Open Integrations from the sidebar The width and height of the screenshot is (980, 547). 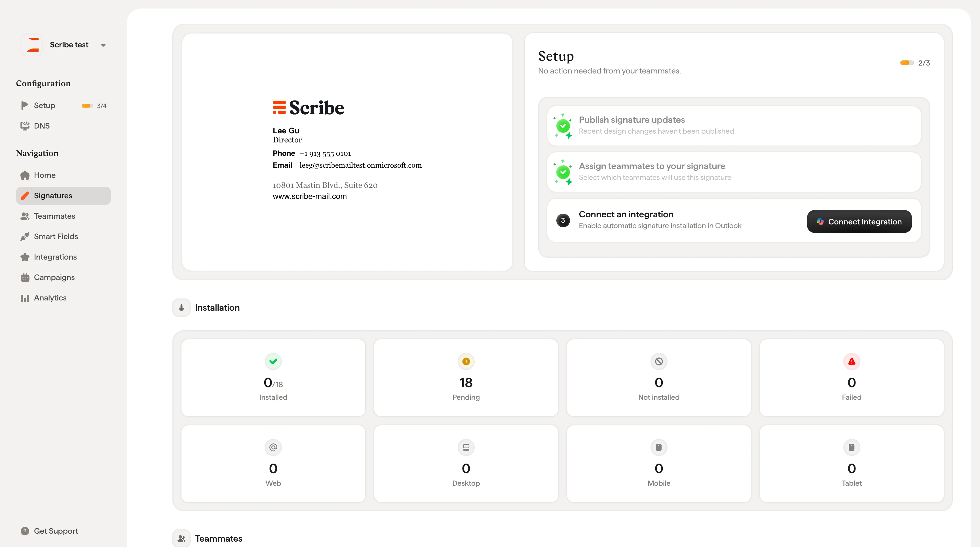63,257
